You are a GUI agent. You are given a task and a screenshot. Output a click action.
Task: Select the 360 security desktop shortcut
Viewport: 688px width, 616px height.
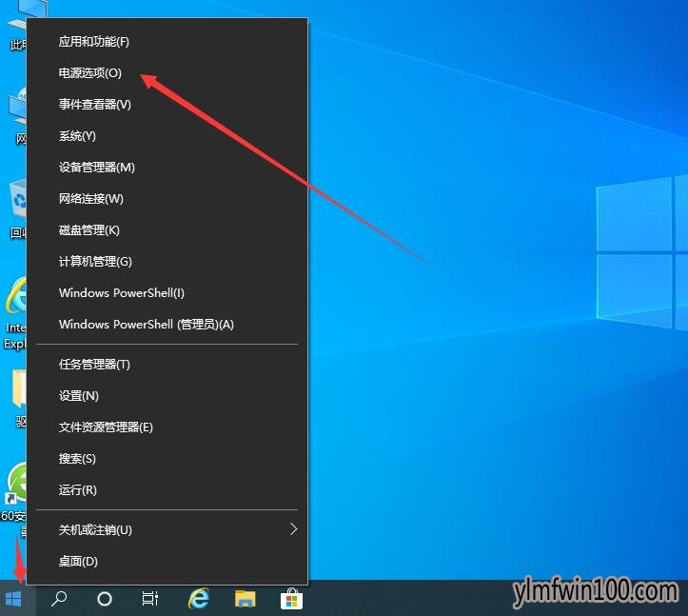[x=16, y=498]
